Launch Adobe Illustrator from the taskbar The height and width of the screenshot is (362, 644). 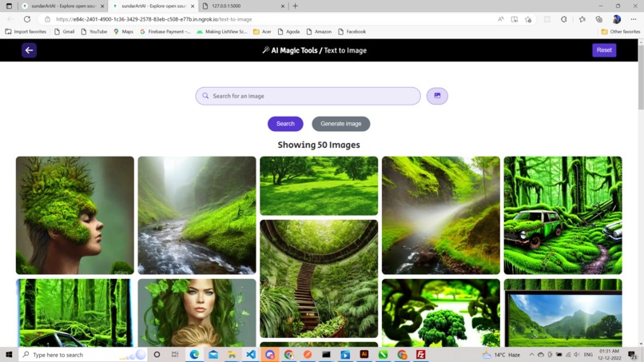364,354
